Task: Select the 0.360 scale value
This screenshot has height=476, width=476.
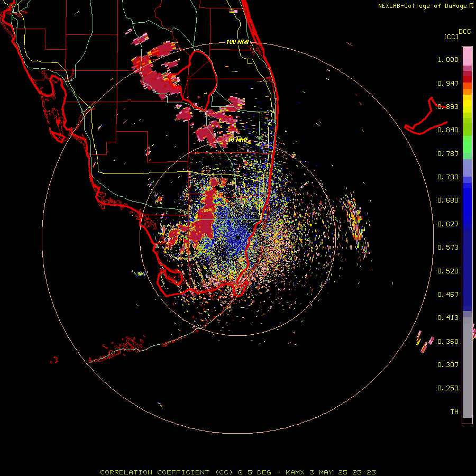Action: click(448, 342)
